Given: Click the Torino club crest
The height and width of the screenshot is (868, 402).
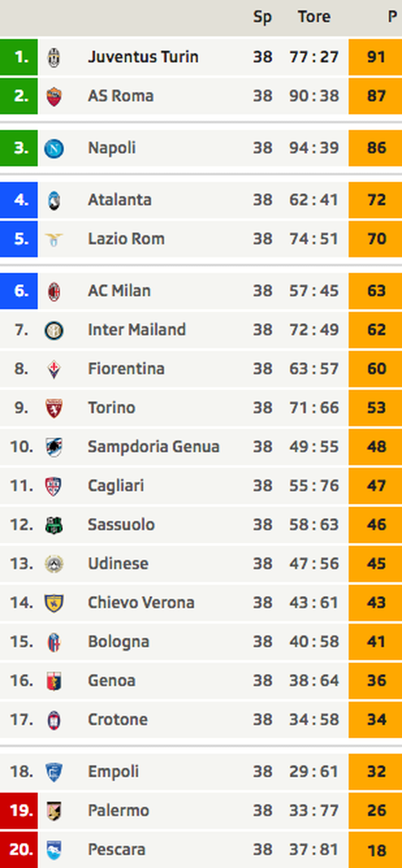Looking at the screenshot, I should (x=54, y=408).
